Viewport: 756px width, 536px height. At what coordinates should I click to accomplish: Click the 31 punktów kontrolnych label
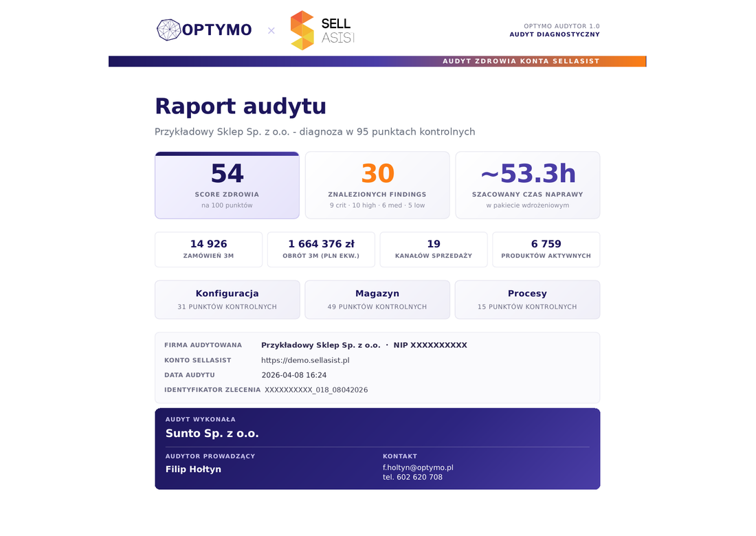227,306
